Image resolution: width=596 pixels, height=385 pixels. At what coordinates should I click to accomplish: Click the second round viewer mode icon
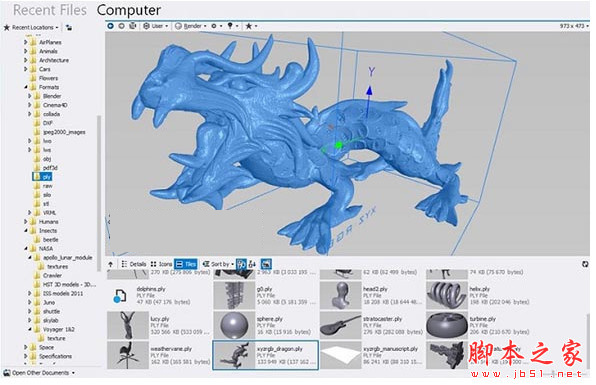pos(122,26)
